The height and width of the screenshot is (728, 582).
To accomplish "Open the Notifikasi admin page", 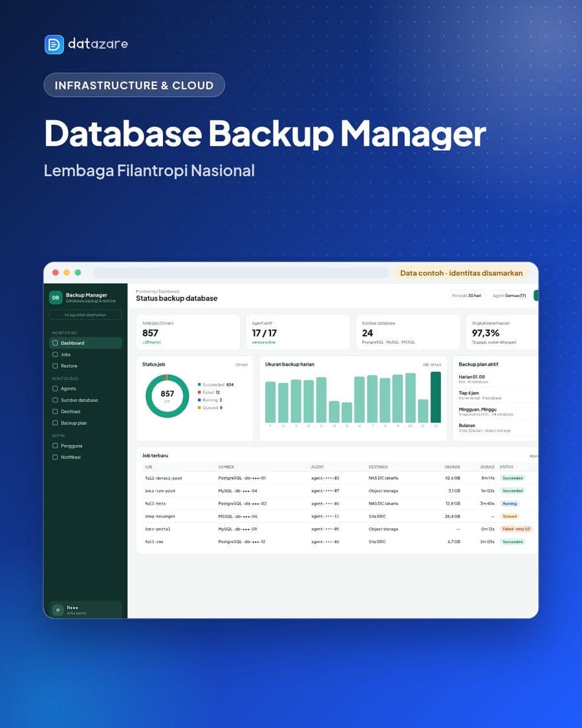I will pos(85,457).
